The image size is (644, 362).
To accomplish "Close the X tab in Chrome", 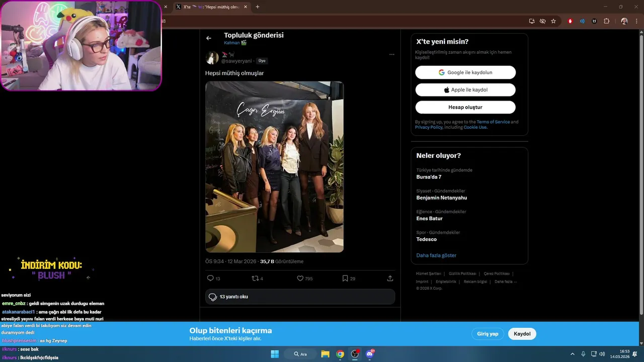I will pos(246,7).
